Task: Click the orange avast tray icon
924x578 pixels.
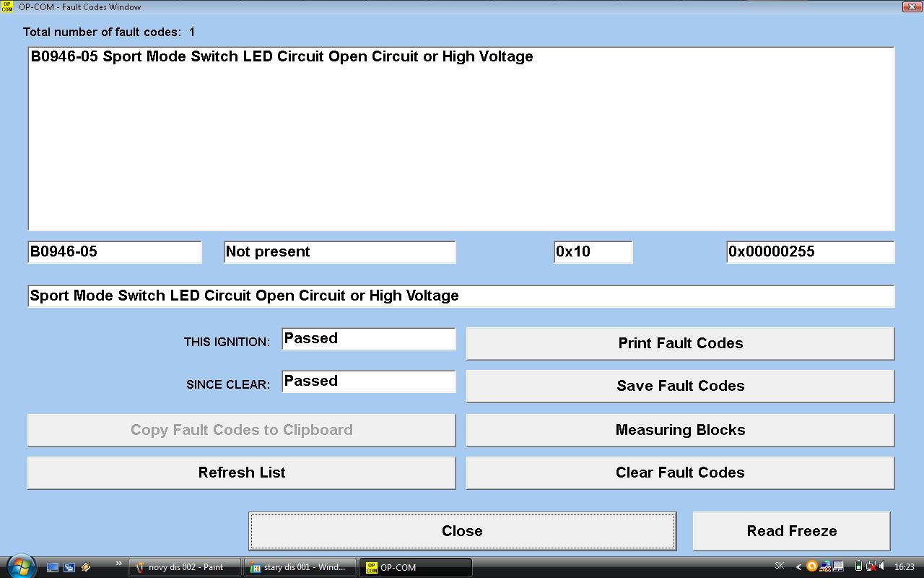Action: (x=811, y=566)
